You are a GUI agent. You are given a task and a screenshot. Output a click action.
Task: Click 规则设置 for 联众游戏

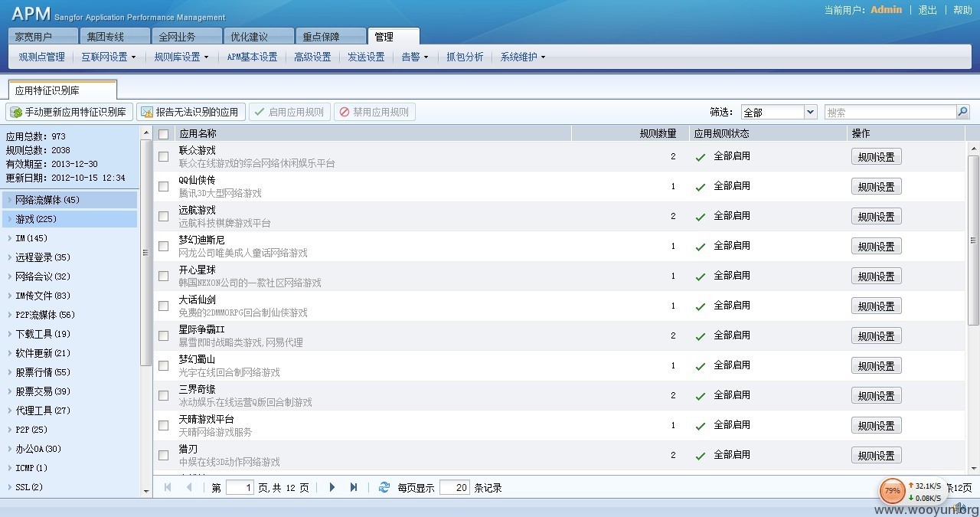(x=876, y=156)
